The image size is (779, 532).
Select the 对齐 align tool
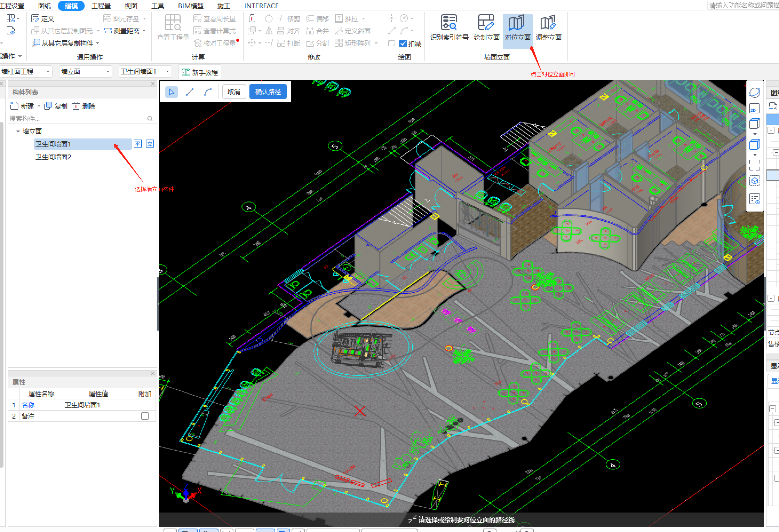[x=289, y=31]
